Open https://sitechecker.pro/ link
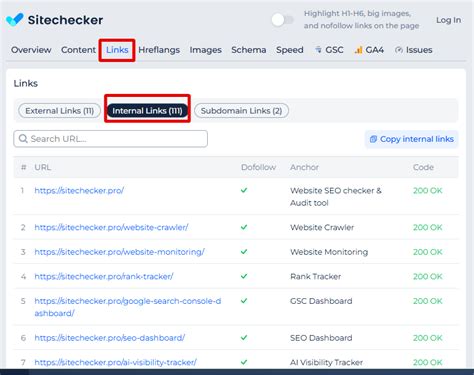This screenshot has height=375, width=474. point(79,191)
